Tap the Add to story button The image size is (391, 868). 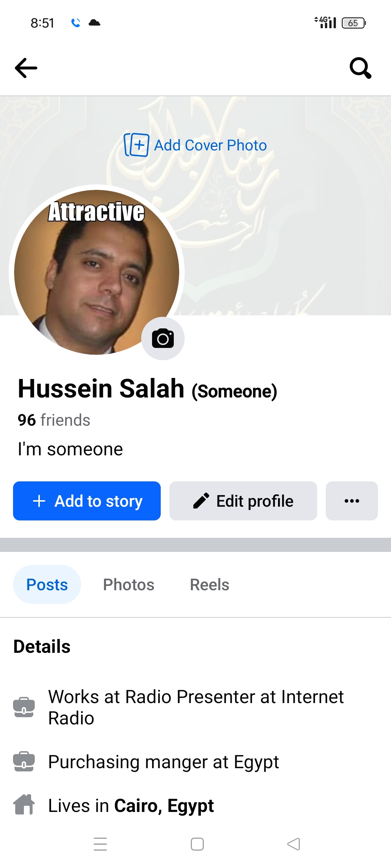87,501
